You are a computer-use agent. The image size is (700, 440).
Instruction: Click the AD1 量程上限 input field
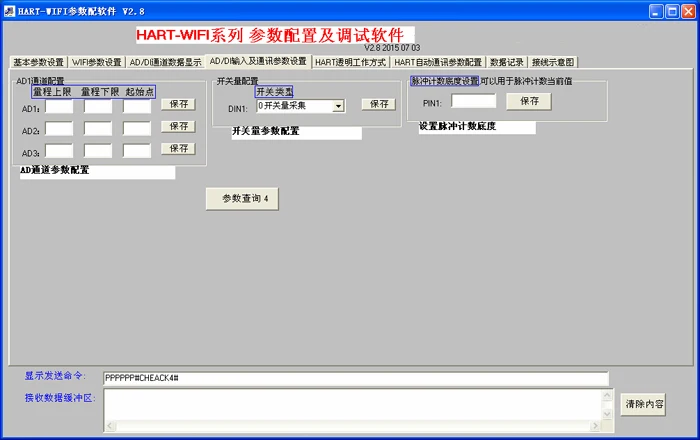click(59, 106)
